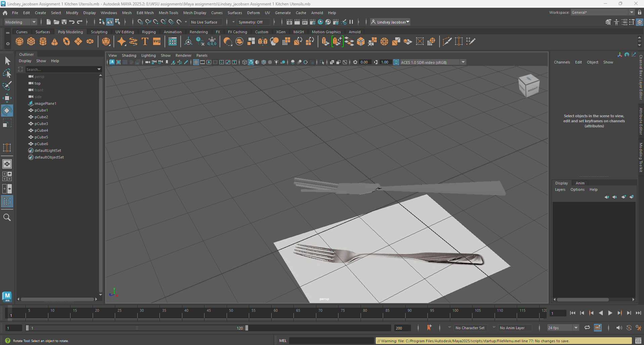Click the SVG tool shelf icon
Viewport: 644px width, 345px height.
tap(157, 41)
